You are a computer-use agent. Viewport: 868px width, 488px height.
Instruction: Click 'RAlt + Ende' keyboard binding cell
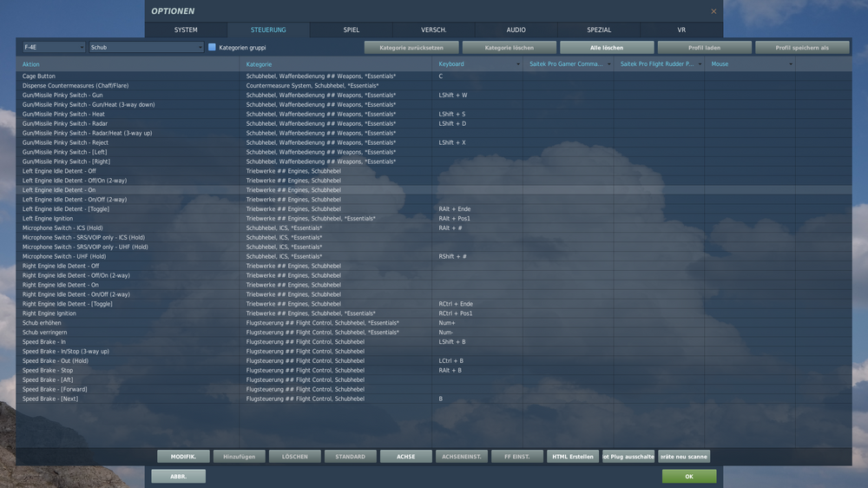tap(477, 208)
